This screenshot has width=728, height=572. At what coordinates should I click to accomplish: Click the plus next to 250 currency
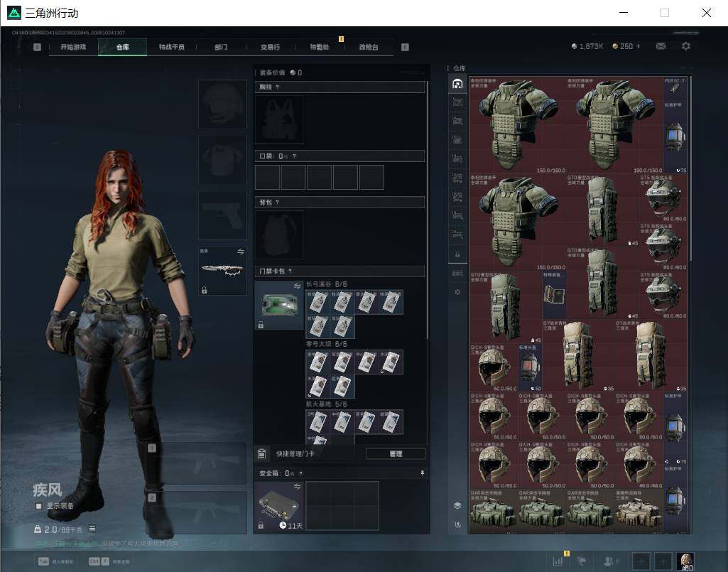coord(638,46)
